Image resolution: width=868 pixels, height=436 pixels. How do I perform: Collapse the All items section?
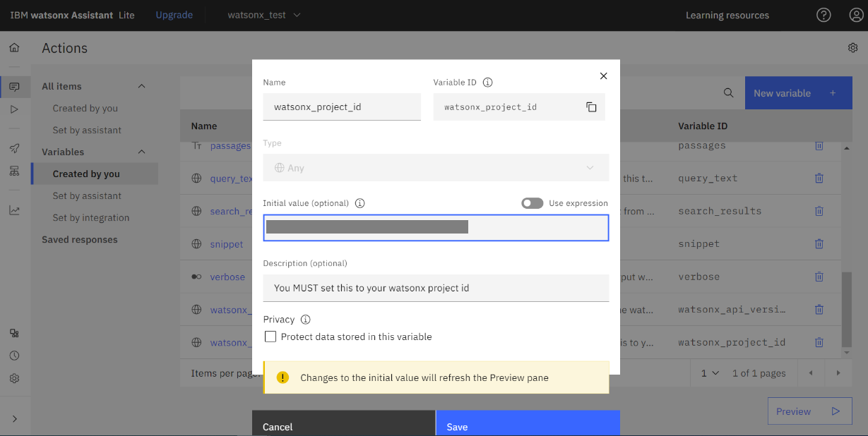[x=141, y=86]
